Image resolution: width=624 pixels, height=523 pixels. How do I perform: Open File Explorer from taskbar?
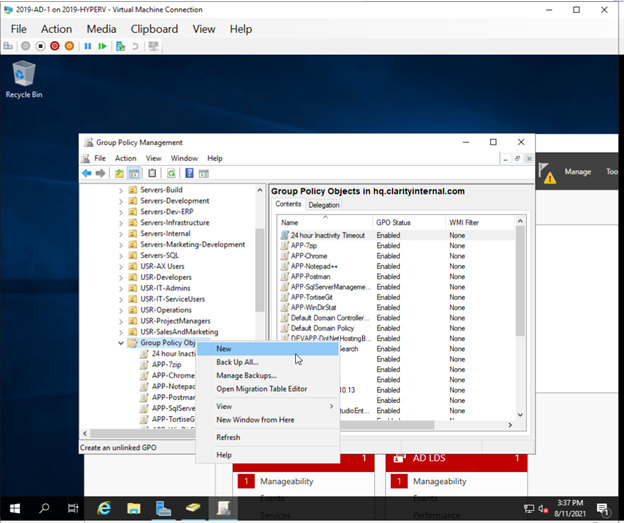tap(134, 508)
